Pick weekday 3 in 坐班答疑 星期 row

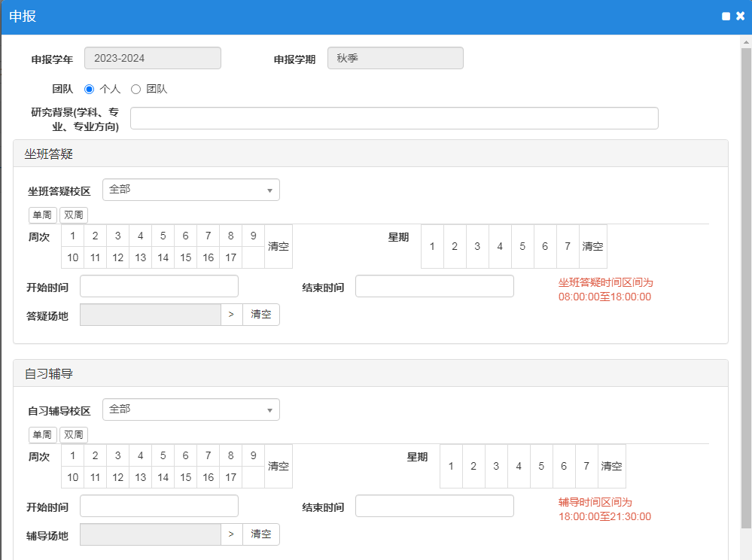tap(477, 246)
